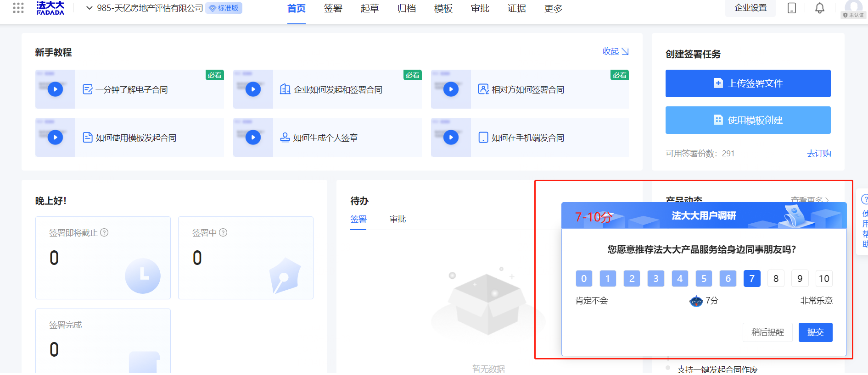Click help icon beside 签署即将截止
The width and height of the screenshot is (868, 375).
pyautogui.click(x=104, y=232)
